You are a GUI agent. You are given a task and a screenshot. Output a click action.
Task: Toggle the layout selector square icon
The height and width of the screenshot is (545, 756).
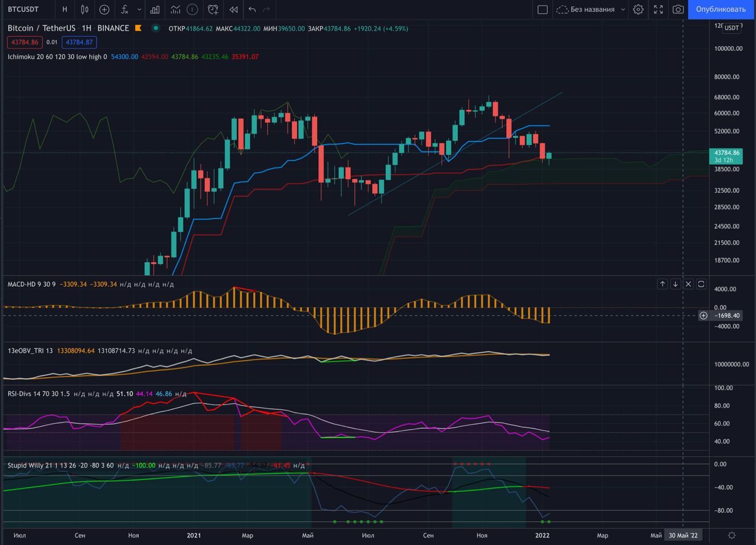[542, 9]
